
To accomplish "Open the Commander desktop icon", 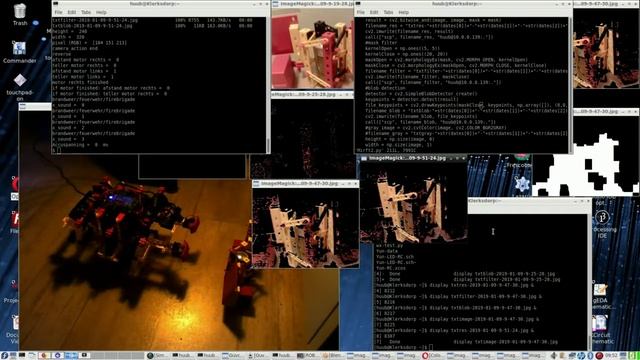I will pos(20,52).
